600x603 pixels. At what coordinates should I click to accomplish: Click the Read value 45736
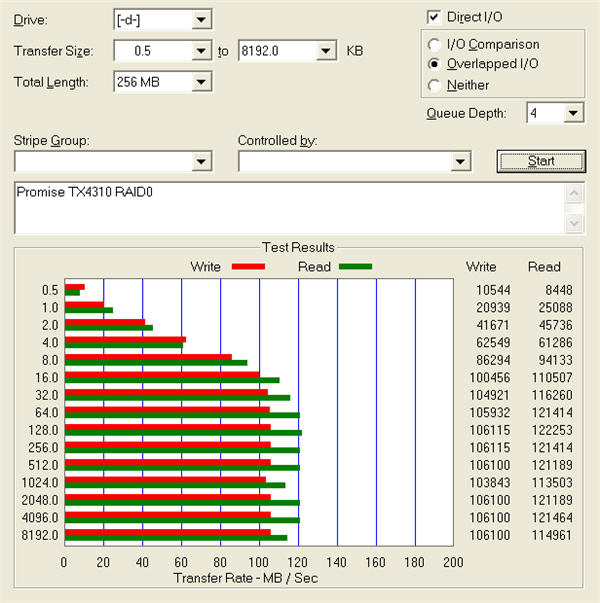pyautogui.click(x=555, y=325)
